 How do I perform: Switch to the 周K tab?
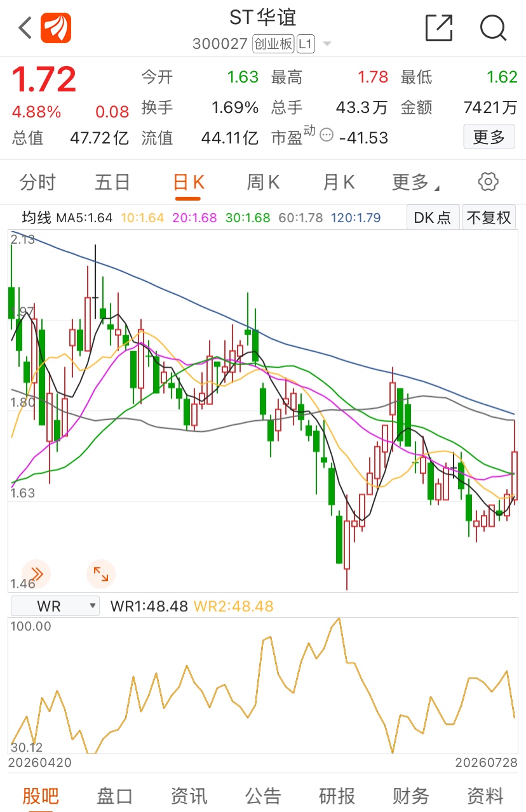pyautogui.click(x=263, y=183)
